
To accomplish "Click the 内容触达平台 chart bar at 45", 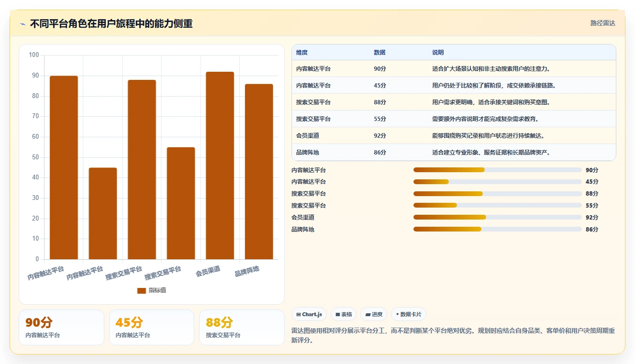I will click(103, 213).
